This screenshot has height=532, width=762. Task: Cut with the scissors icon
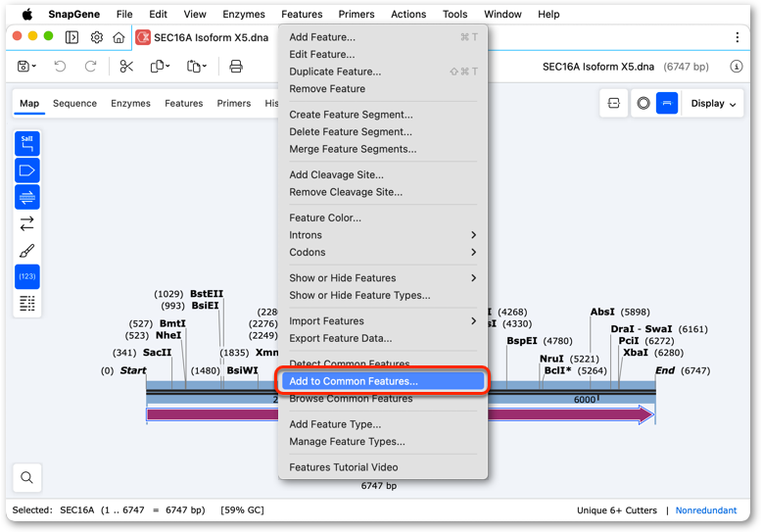pos(126,67)
